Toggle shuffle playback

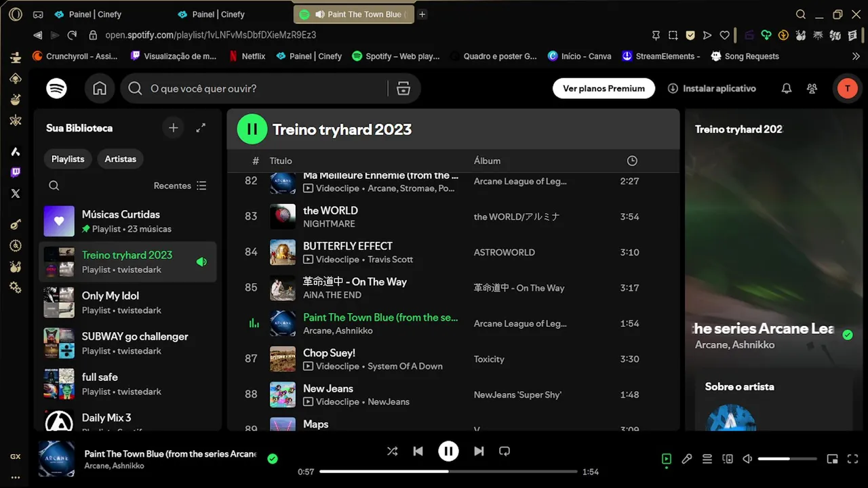[392, 451]
